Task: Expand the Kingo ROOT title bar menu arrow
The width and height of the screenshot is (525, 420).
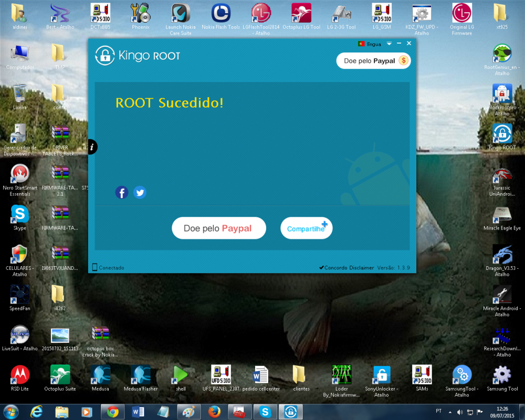Action: 389,44
